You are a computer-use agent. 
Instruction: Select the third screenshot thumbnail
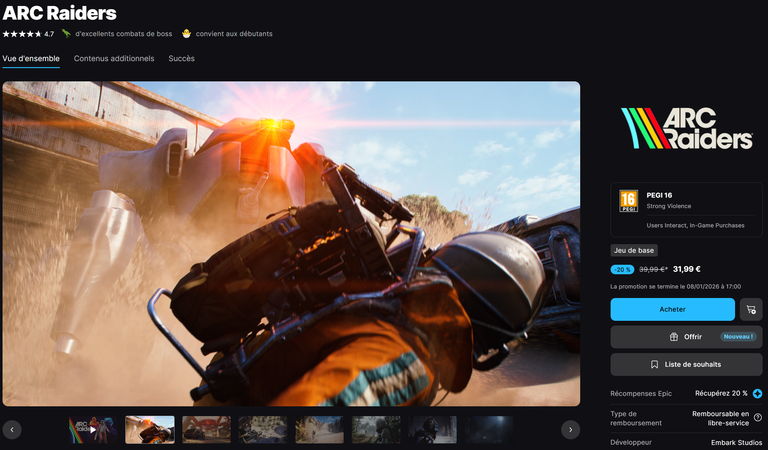pyautogui.click(x=206, y=429)
